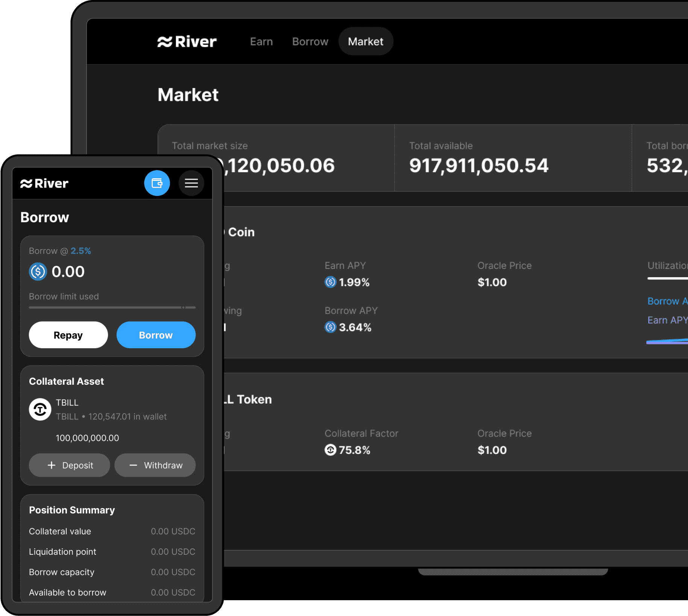Click Oracle Price $1.00 in Token card

coord(492,450)
